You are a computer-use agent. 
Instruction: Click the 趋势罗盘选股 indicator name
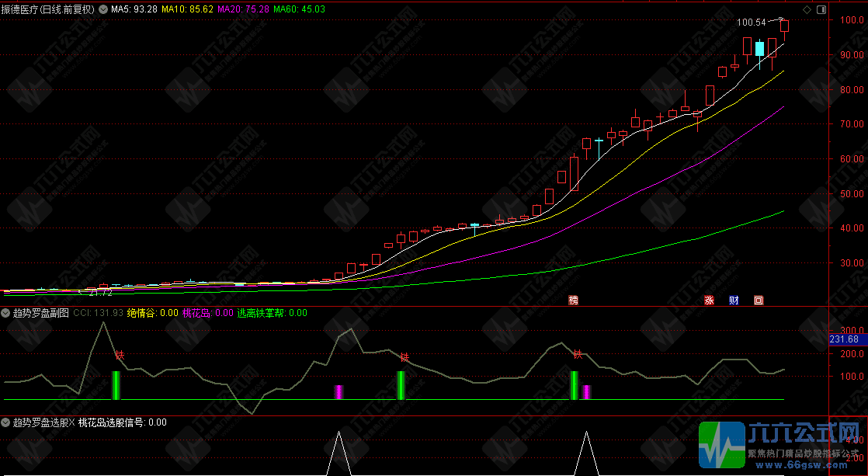coord(41,423)
